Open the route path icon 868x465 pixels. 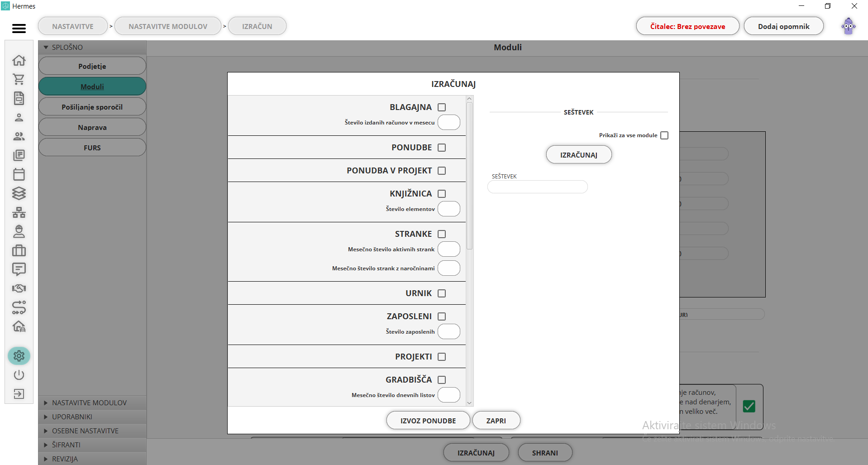(19, 307)
